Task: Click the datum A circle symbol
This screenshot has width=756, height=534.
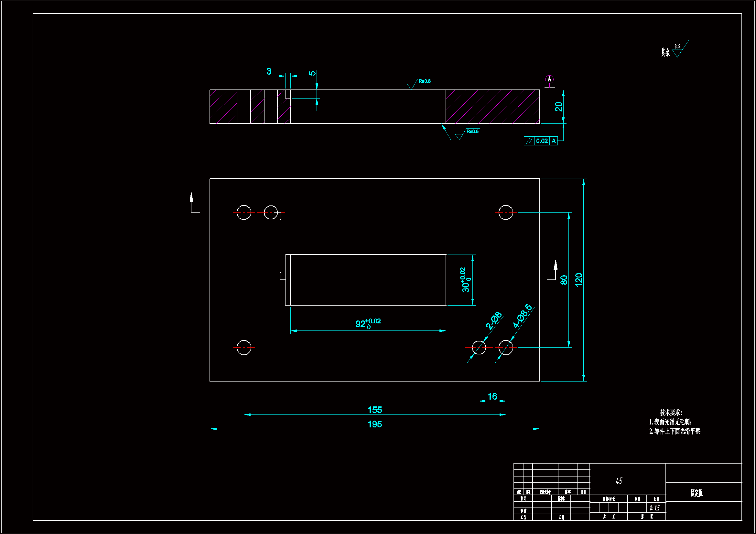Action: [549, 79]
